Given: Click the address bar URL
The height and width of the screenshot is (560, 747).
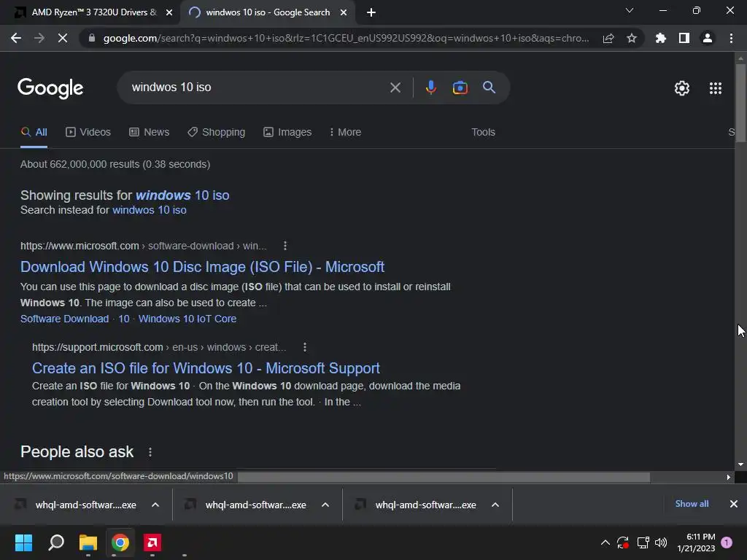Looking at the screenshot, I should point(346,38).
